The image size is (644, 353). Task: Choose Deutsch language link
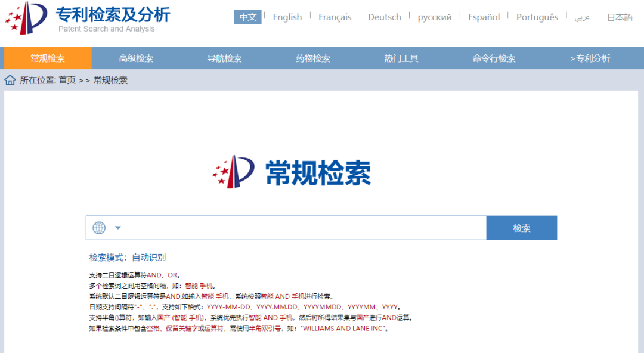[x=385, y=17]
